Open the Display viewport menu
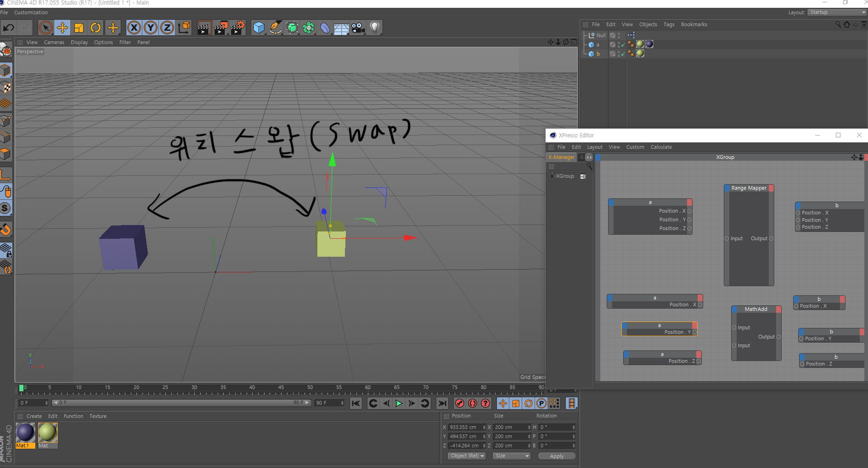This screenshot has height=468, width=868. (x=79, y=42)
